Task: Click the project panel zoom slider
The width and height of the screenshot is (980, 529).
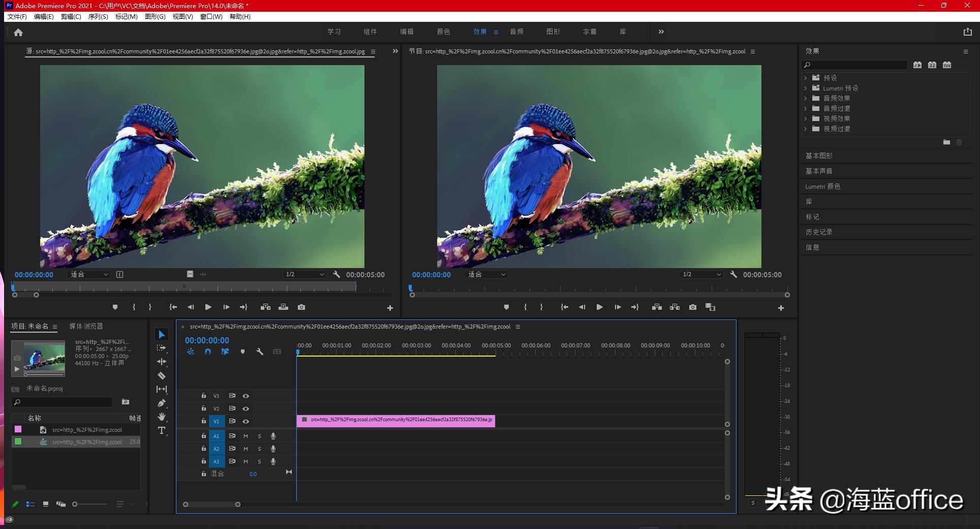Action: (x=75, y=504)
